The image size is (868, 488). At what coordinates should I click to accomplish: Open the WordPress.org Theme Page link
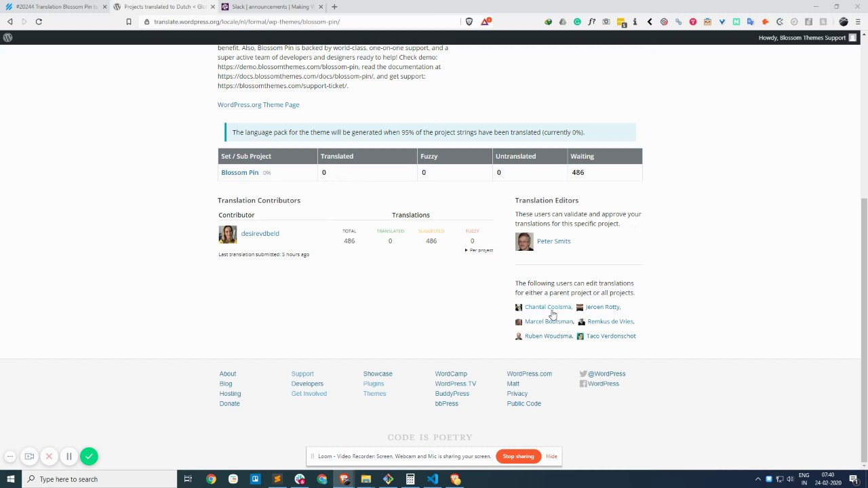258,104
